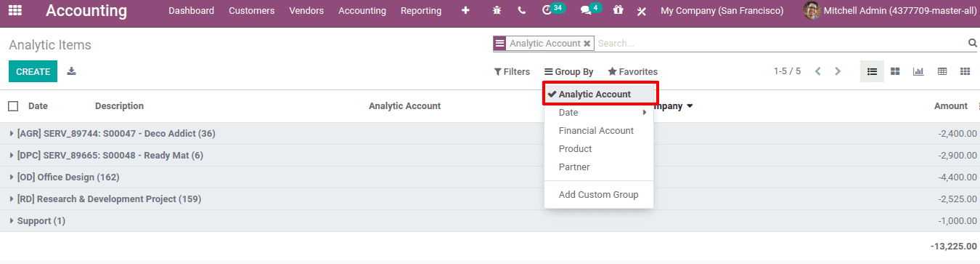980x264 pixels.
Task: Click the Accounting app title
Action: [86, 11]
